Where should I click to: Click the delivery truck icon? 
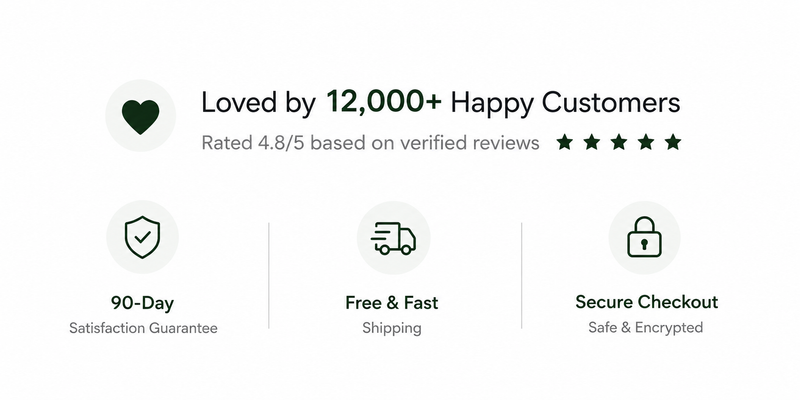(393, 238)
